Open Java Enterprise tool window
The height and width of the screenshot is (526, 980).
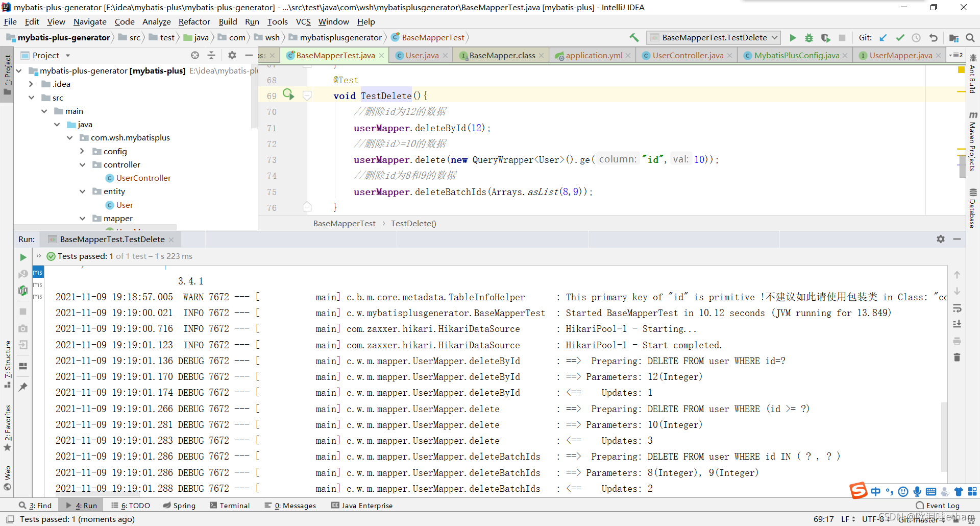coord(362,506)
